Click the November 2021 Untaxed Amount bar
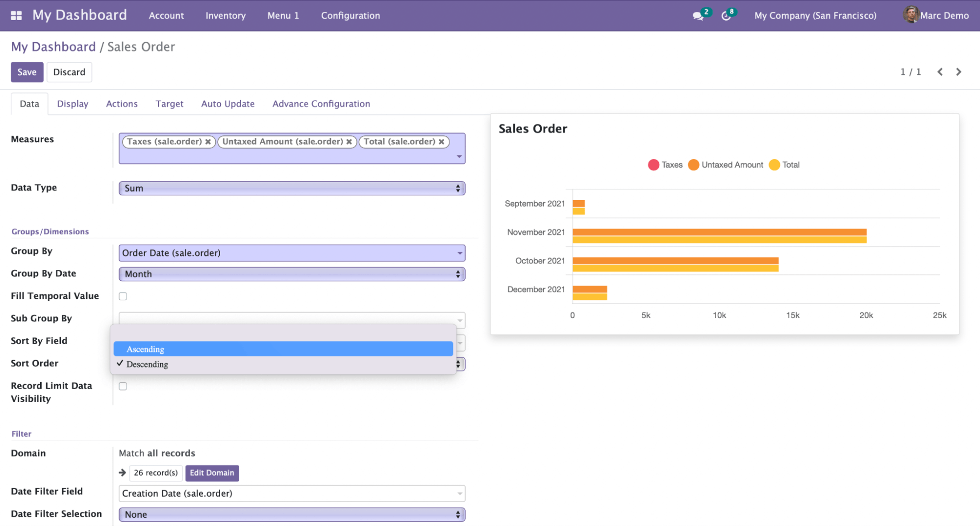 (719, 232)
